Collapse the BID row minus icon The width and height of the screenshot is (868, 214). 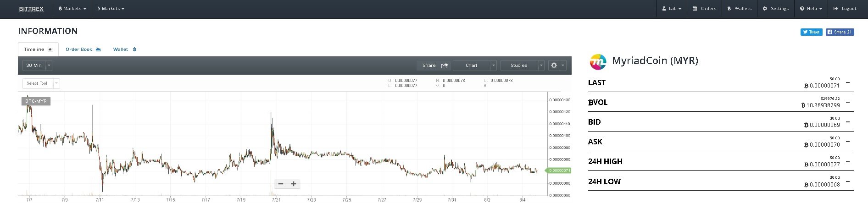pos(848,122)
